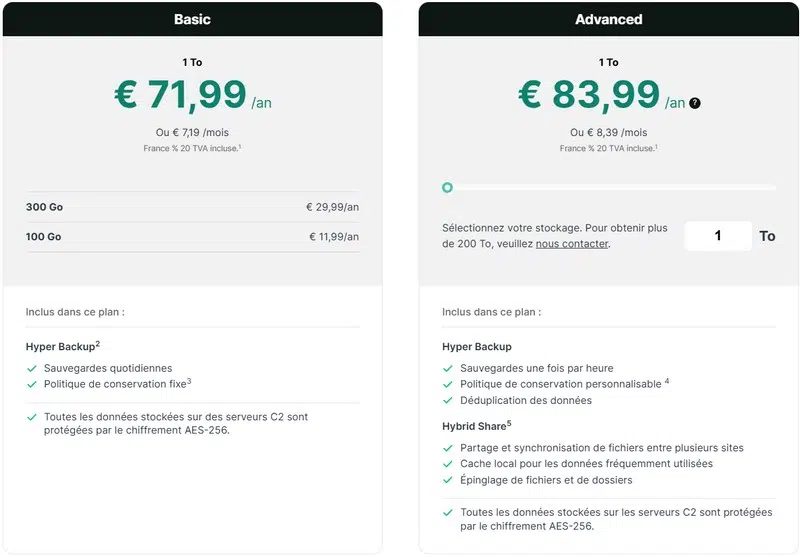Click the help icon beside €83,99/an

(x=695, y=103)
